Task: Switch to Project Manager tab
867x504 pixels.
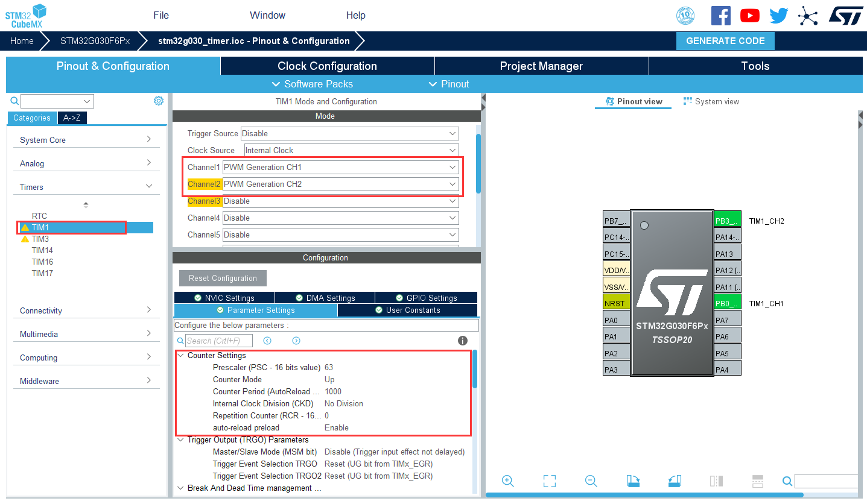Action: tap(541, 66)
